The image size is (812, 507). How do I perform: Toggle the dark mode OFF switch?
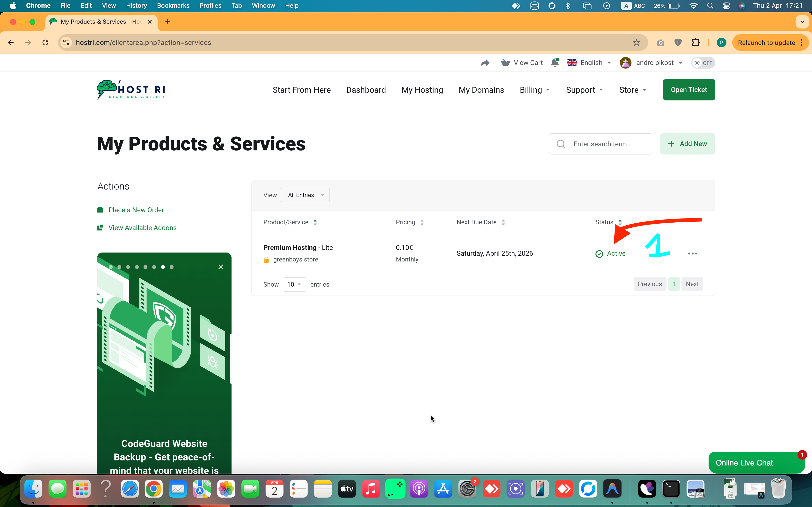[x=703, y=63]
